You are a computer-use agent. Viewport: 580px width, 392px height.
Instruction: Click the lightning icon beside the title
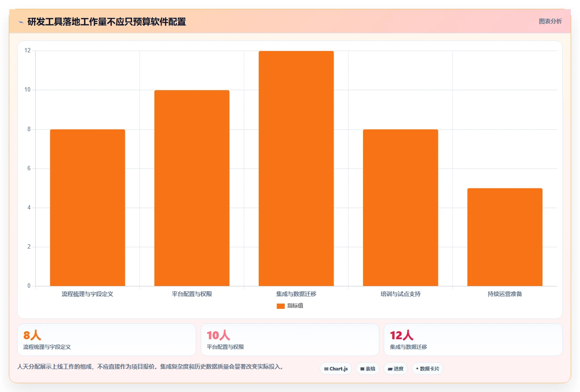(21, 22)
